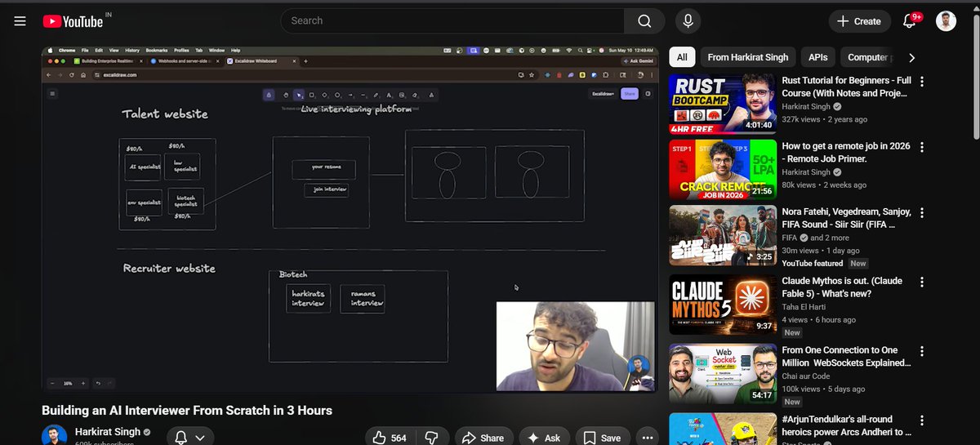Open the notifications bell showing 9+
The height and width of the screenshot is (445, 980).
pos(910,21)
